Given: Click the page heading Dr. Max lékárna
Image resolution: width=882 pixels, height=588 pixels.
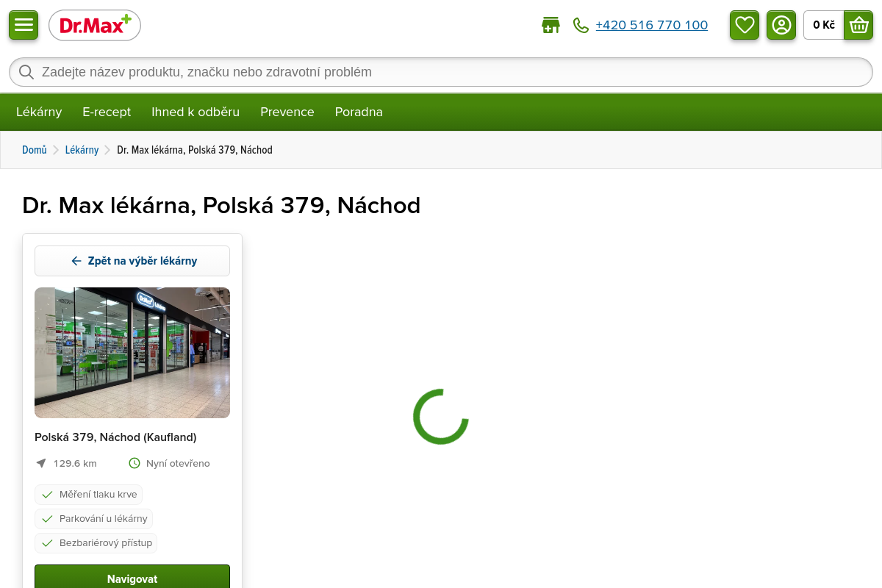Looking at the screenshot, I should point(221,205).
